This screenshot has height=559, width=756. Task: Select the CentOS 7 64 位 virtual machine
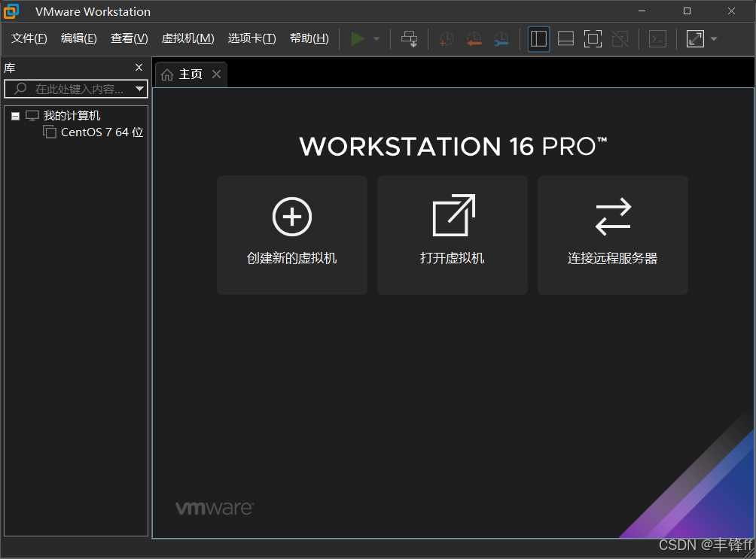(x=102, y=132)
